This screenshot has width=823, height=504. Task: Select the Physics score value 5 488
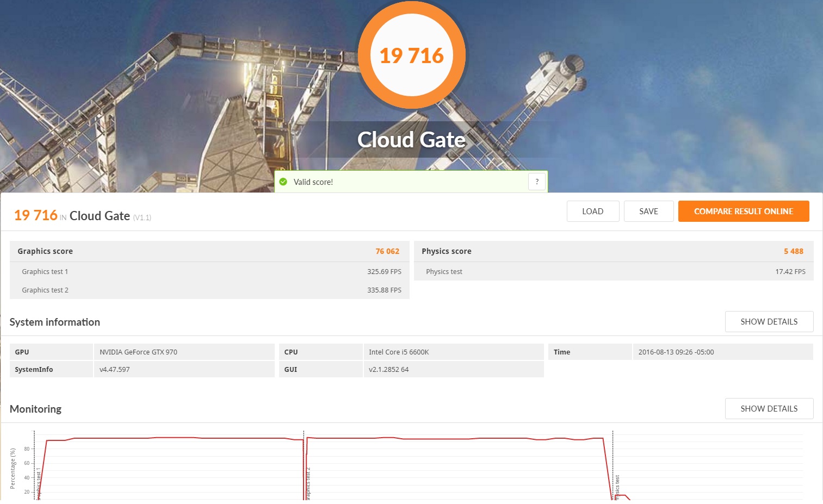pyautogui.click(x=794, y=251)
